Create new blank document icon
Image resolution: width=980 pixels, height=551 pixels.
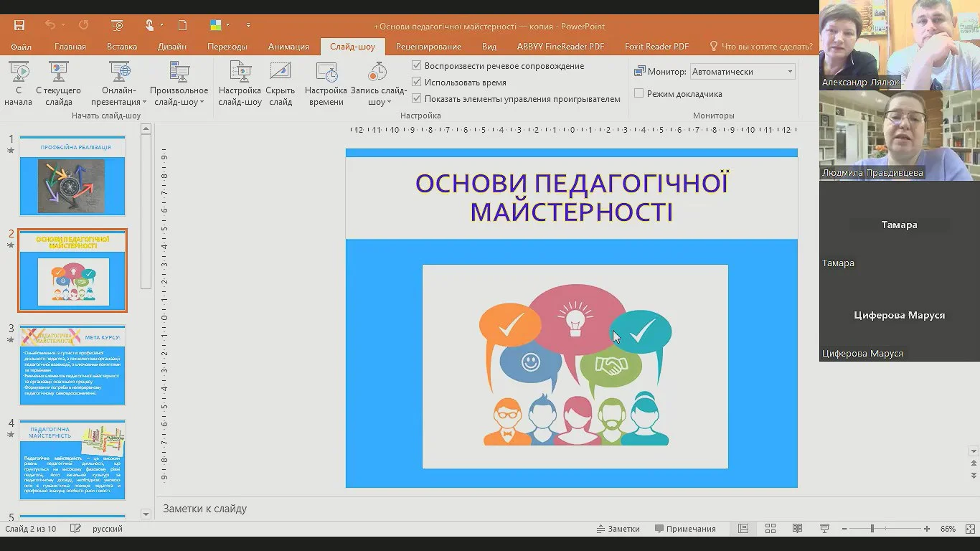(x=182, y=25)
